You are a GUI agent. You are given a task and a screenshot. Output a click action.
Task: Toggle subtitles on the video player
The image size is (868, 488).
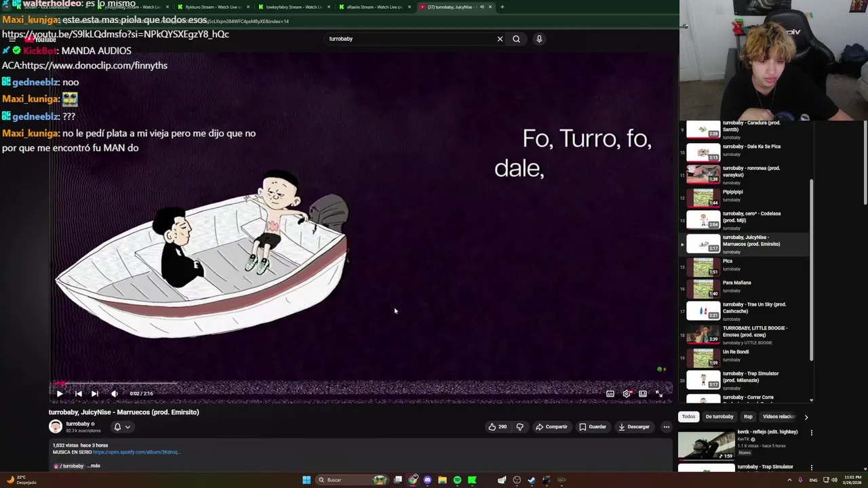610,393
